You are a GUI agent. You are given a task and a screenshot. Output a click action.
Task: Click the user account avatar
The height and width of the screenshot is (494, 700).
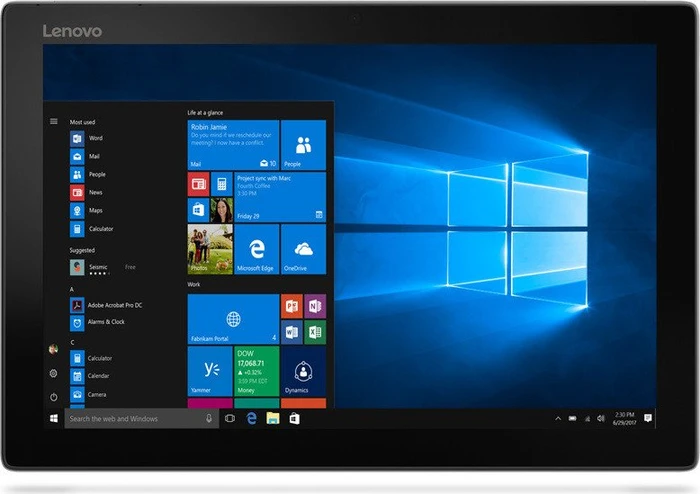pyautogui.click(x=54, y=349)
